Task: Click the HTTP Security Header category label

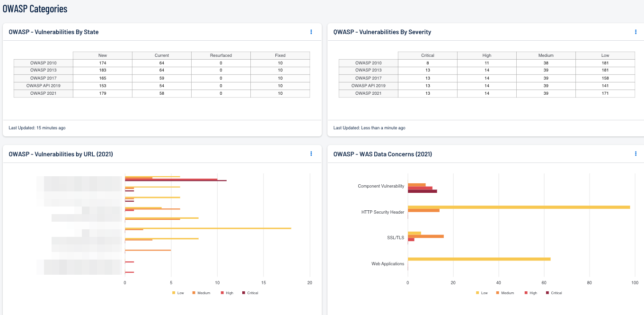Action: click(x=383, y=212)
